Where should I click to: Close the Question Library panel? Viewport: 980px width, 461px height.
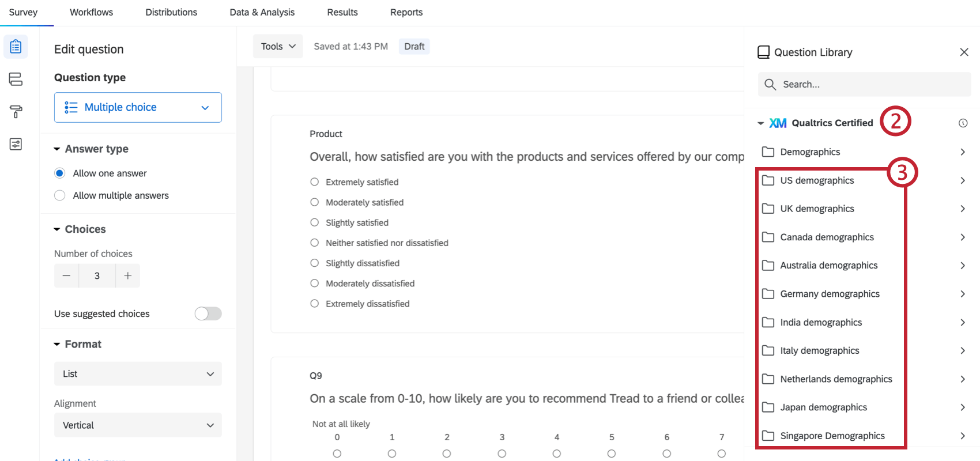(x=964, y=52)
